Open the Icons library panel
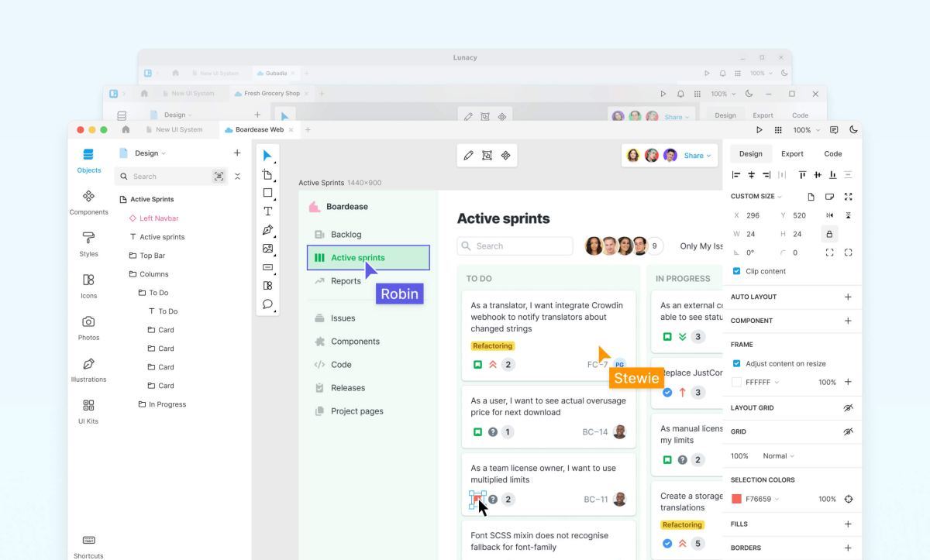This screenshot has height=560, width=930. pyautogui.click(x=88, y=286)
